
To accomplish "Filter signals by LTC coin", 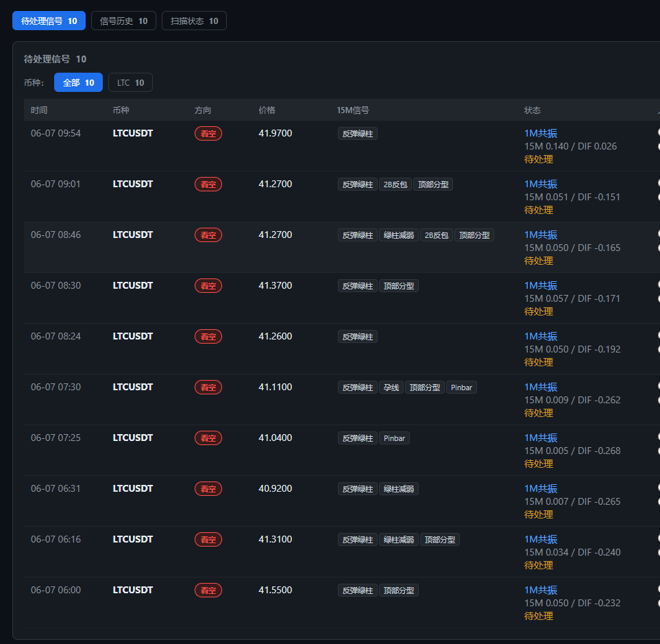I will coord(130,82).
